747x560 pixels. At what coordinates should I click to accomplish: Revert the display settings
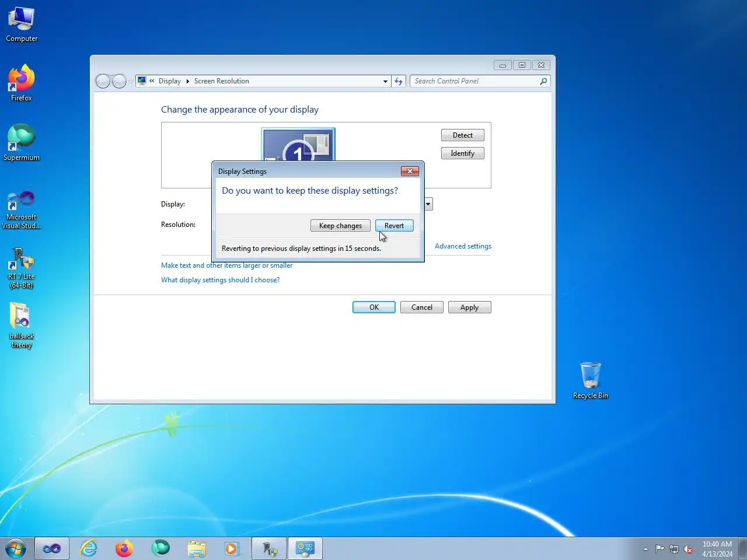coord(394,226)
